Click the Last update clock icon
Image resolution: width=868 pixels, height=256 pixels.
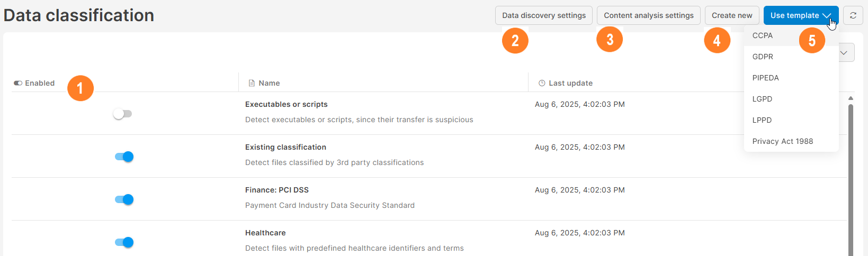pyautogui.click(x=542, y=83)
